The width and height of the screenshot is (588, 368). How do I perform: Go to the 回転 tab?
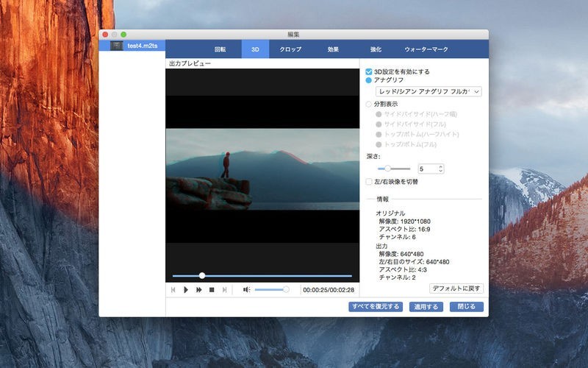click(x=220, y=49)
